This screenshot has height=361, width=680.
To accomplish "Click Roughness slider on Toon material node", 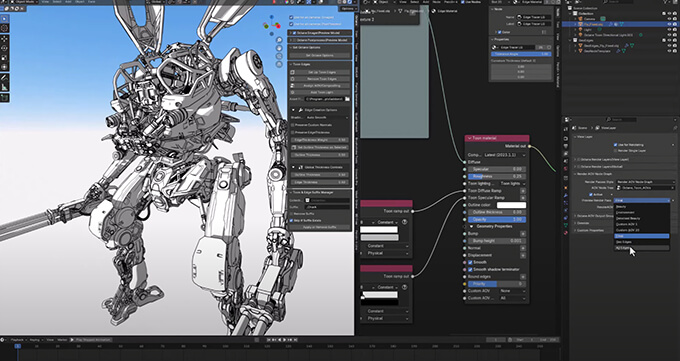I will [497, 176].
